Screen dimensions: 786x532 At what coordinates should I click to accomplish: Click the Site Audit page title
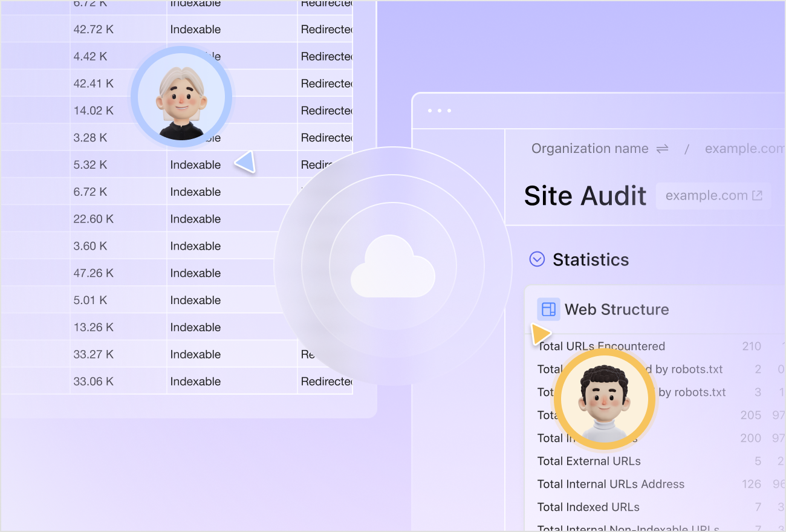tap(585, 196)
